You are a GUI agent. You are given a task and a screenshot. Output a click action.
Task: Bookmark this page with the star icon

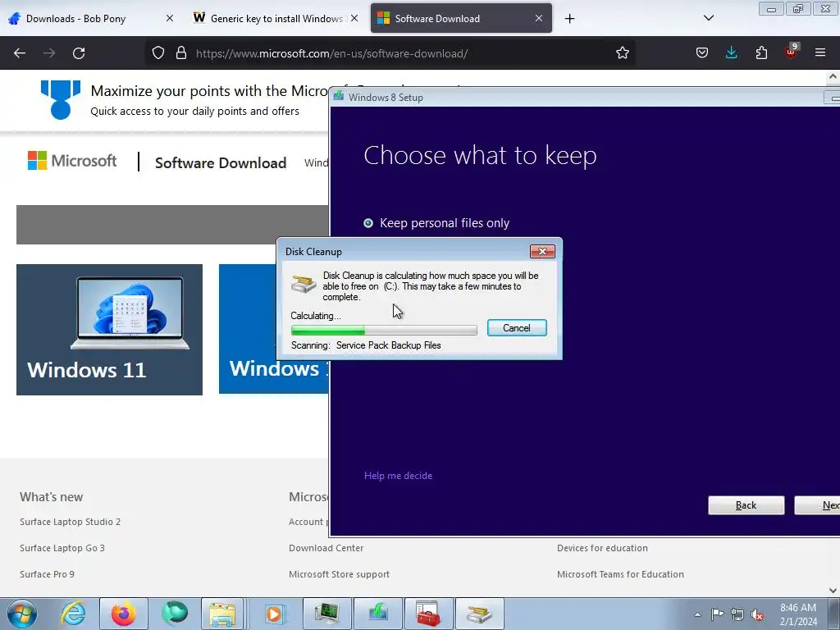(622, 53)
